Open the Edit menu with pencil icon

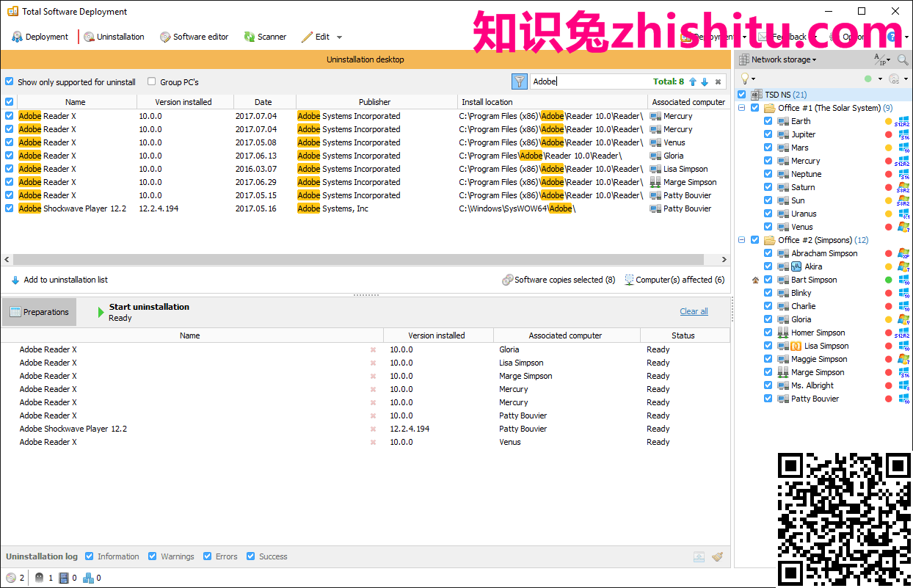pos(321,37)
